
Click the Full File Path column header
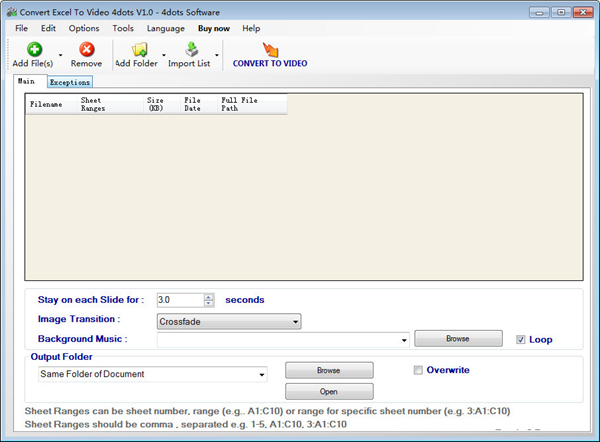click(x=238, y=104)
